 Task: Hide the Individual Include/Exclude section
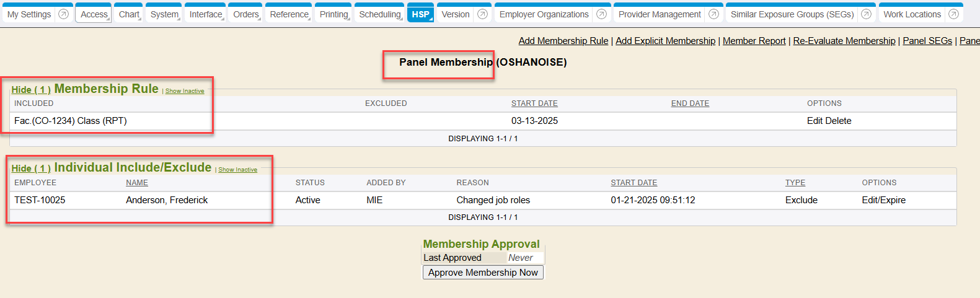click(31, 169)
